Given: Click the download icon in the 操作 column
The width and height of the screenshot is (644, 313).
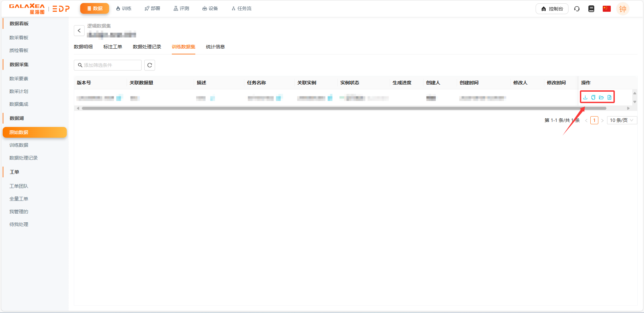Looking at the screenshot, I should point(585,97).
